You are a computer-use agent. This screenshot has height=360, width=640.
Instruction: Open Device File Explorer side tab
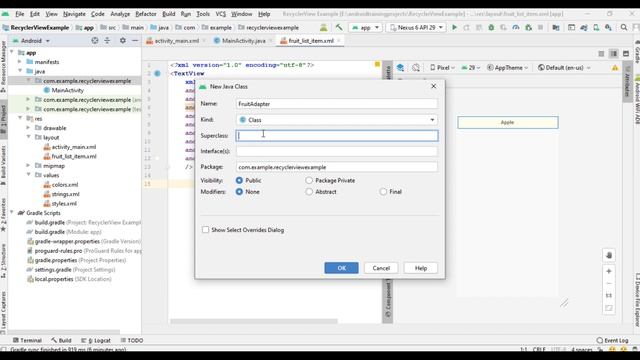pyautogui.click(x=637, y=299)
